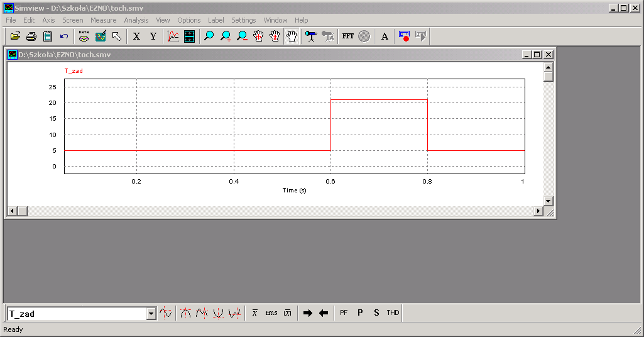Open the X axis settings button
The height and width of the screenshot is (337, 644).
136,36
